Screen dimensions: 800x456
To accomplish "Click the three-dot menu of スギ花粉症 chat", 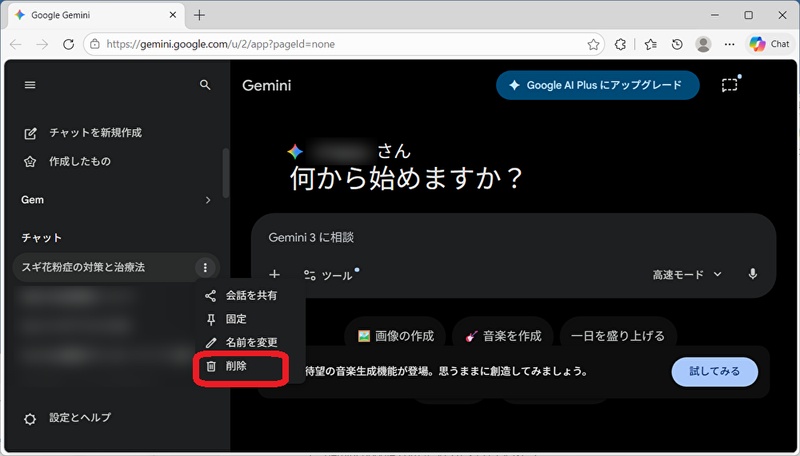I will (x=205, y=267).
